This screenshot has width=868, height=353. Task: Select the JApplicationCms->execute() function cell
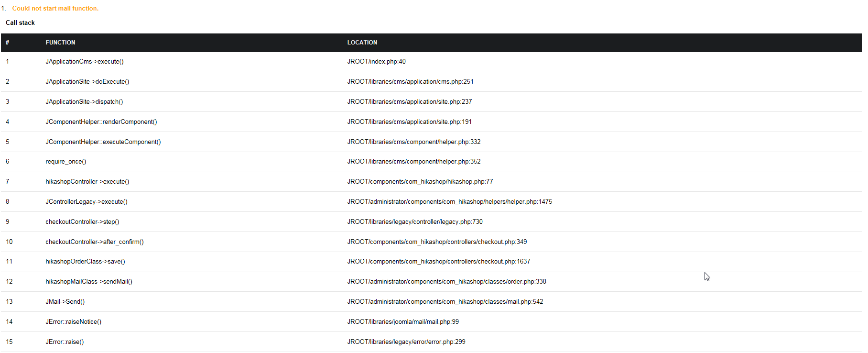[x=85, y=62]
